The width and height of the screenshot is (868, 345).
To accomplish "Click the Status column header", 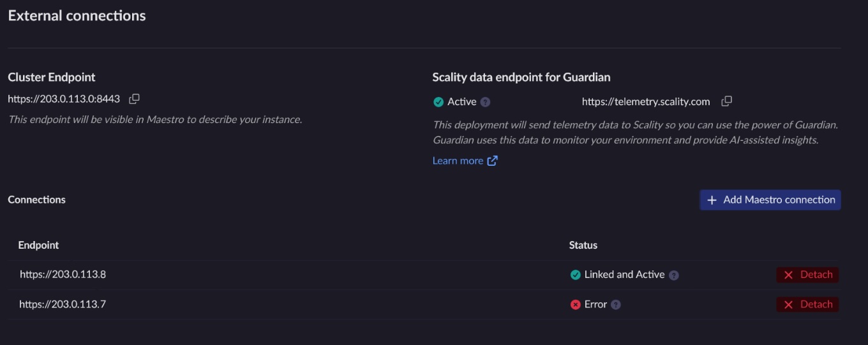I will tap(583, 245).
